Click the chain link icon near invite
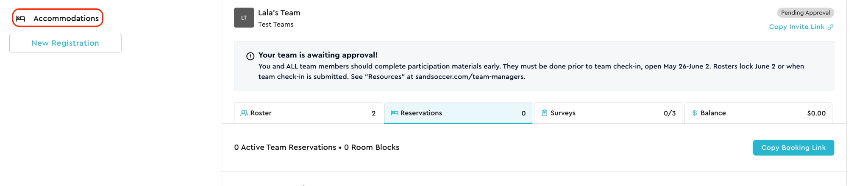The height and width of the screenshot is (186, 868). pyautogui.click(x=830, y=27)
